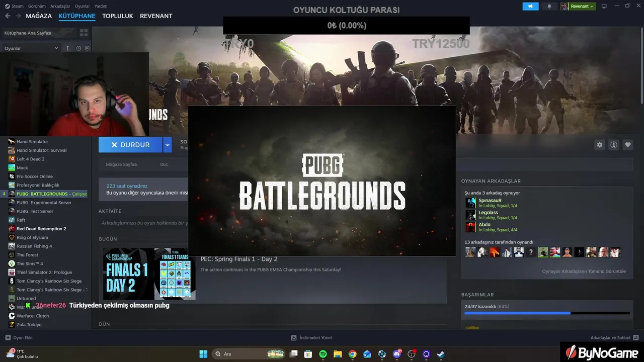Go forward with the right arrow
The width and height of the screenshot is (644, 362).
pyautogui.click(x=18, y=16)
